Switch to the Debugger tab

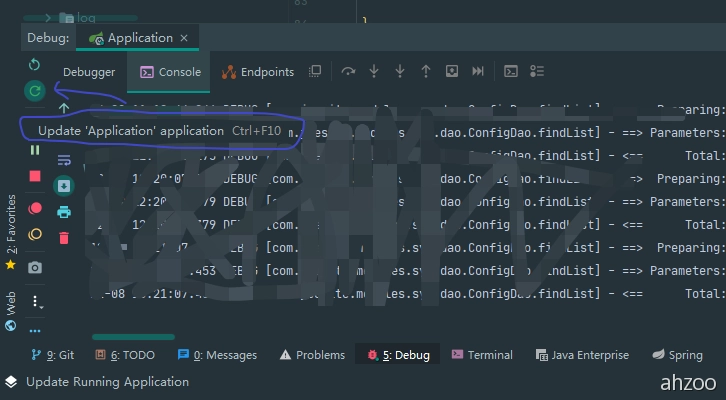(89, 72)
